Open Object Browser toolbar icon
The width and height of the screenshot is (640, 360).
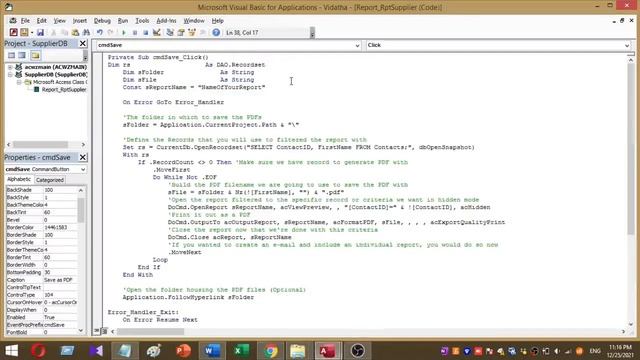191,32
